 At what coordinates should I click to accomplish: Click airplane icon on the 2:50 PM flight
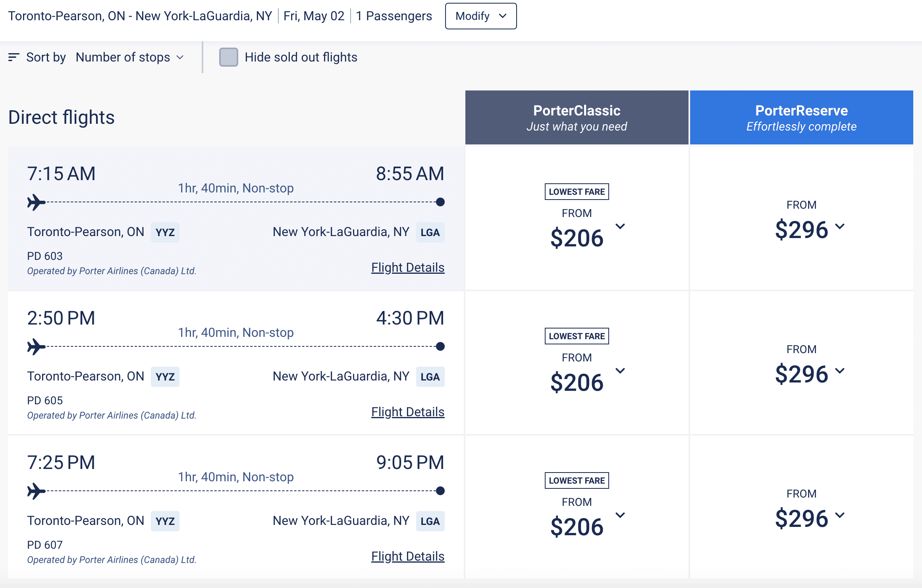[x=36, y=347]
